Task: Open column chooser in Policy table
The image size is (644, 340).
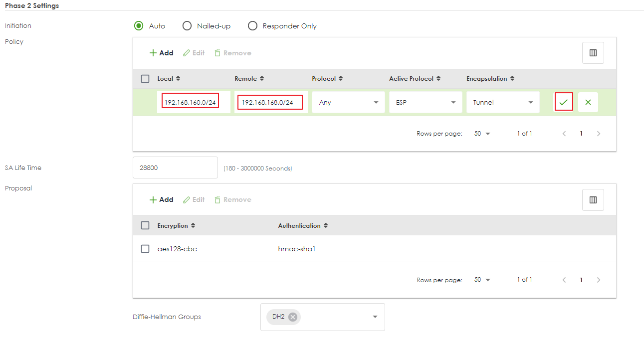Action: pyautogui.click(x=593, y=53)
